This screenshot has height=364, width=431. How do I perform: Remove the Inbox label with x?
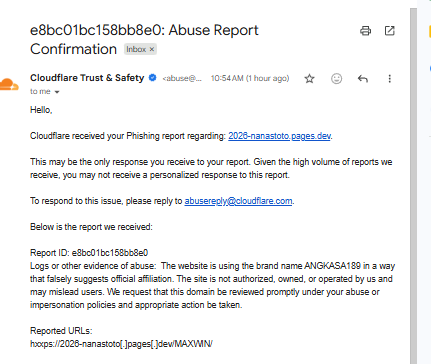point(152,49)
